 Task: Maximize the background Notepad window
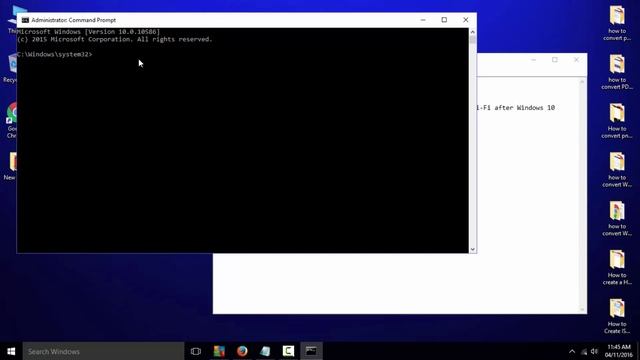tap(555, 60)
